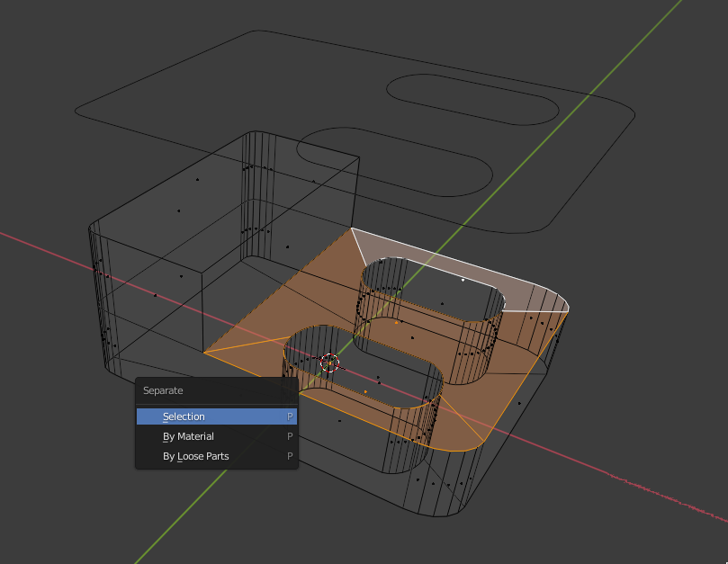Click the white face-center dot
The height and width of the screenshot is (564, 728).
(463, 280)
